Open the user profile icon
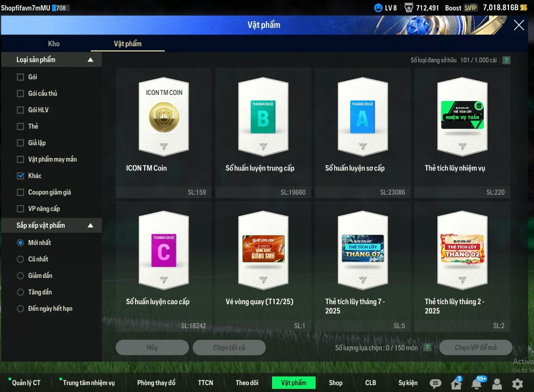Screen dimensions: 534x392 click(x=497, y=384)
